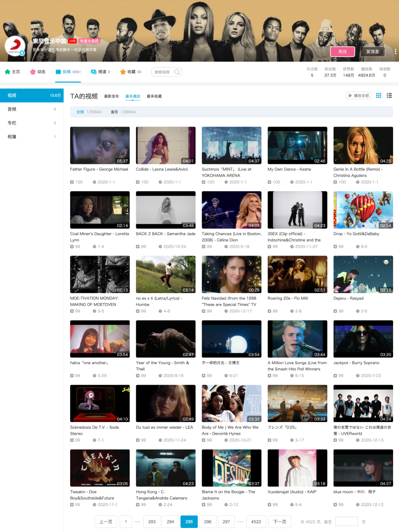Viewport: 399px width, 532px height.
Task: Sort by 最新发布 newest
Action: click(111, 96)
